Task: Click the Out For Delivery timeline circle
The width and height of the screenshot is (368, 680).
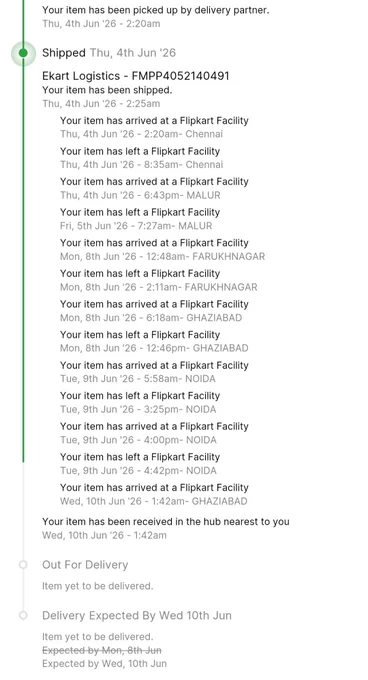Action: click(23, 565)
